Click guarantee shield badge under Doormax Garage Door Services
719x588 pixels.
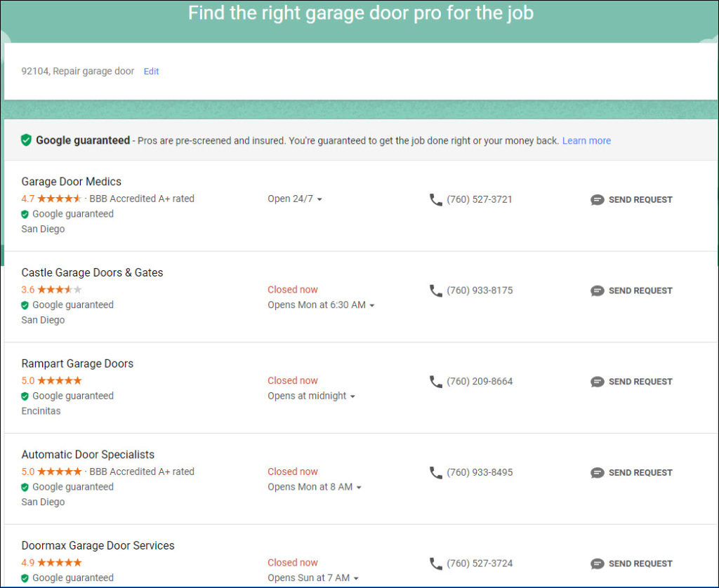coord(25,578)
